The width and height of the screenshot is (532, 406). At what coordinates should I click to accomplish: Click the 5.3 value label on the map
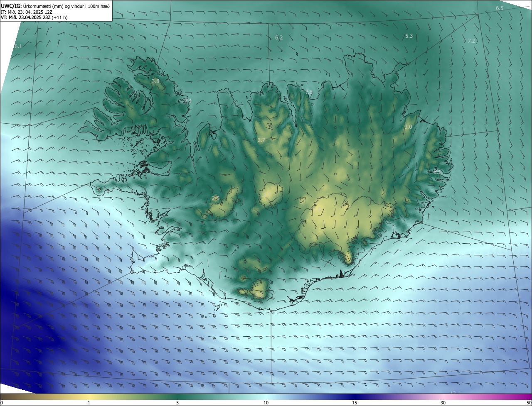coord(409,36)
